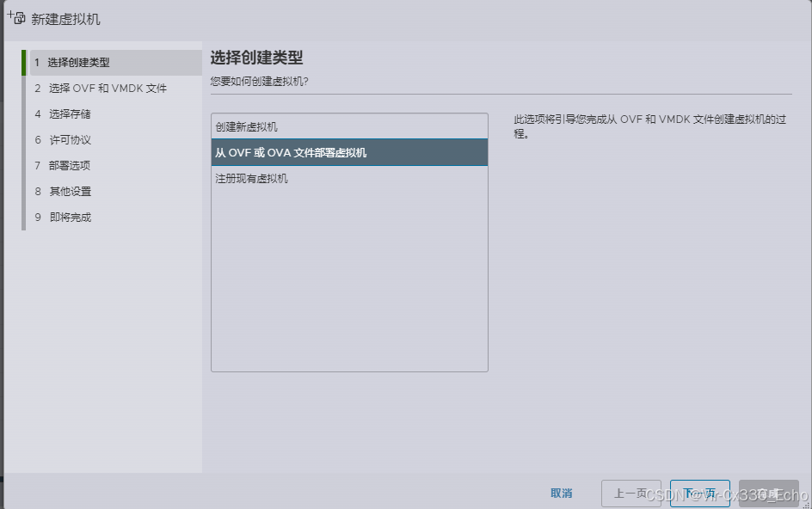Click the 完成 button
Image resolution: width=812 pixels, height=509 pixels.
pyautogui.click(x=768, y=494)
